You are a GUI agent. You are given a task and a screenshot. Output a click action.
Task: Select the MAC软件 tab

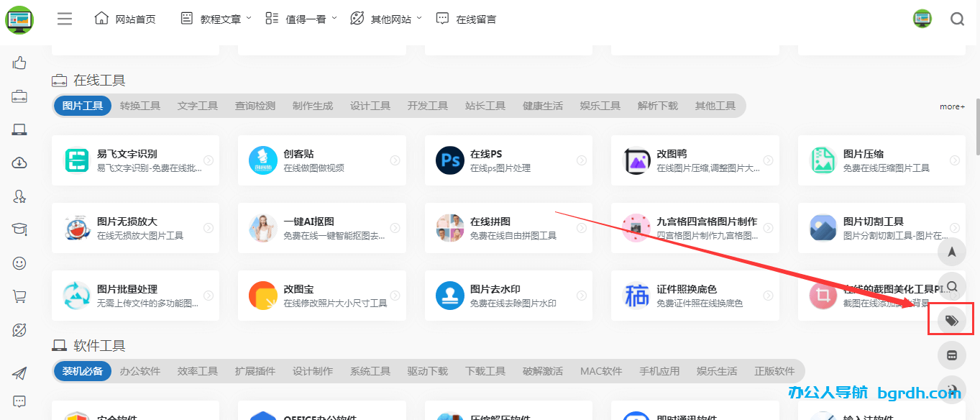(601, 371)
